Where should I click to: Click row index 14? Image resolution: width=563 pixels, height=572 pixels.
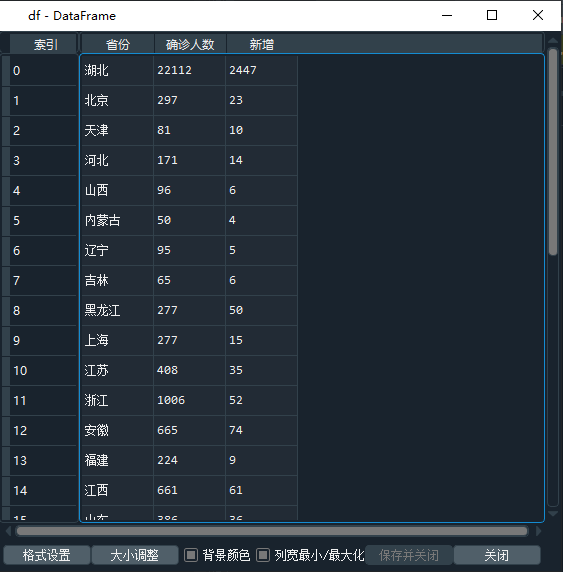(43, 490)
